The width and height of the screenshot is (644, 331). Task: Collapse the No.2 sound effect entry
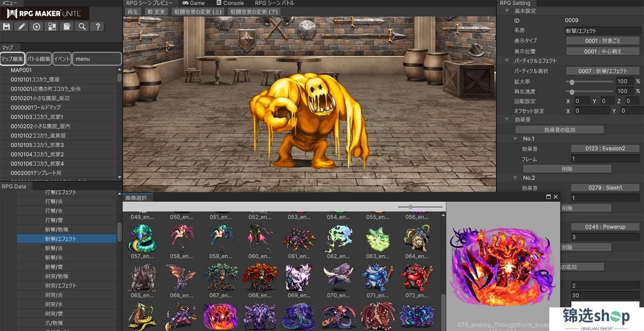pyautogui.click(x=516, y=178)
